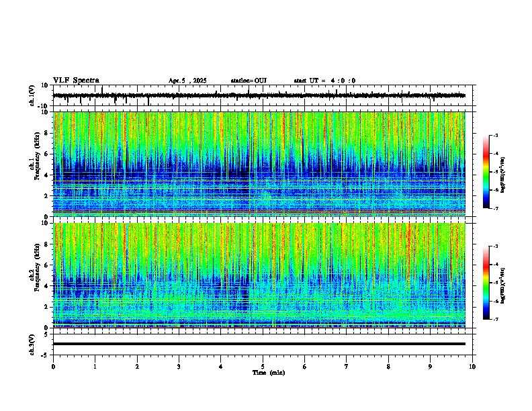Viewport: 532px width, 411px height.
Task: Select the date text "Apr. 5 , 2025"
Action: (187, 81)
